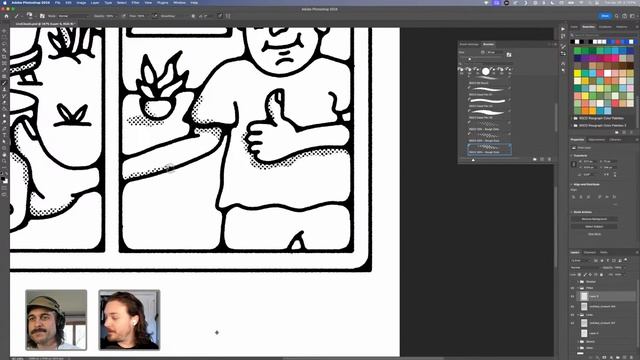Pick the bright yellow swatch in Swatches panel
The image size is (640, 360).
coord(577,74)
